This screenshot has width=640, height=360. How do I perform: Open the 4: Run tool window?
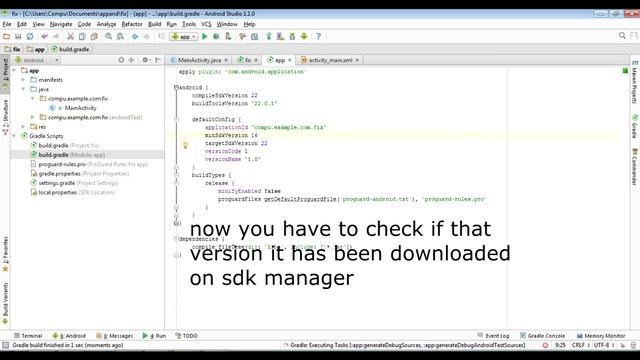154,336
